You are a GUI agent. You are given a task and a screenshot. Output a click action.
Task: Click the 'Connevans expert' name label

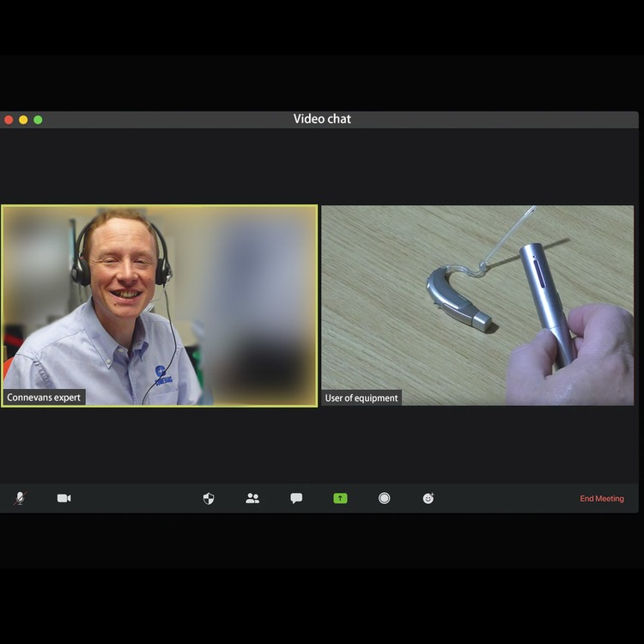coord(44,398)
